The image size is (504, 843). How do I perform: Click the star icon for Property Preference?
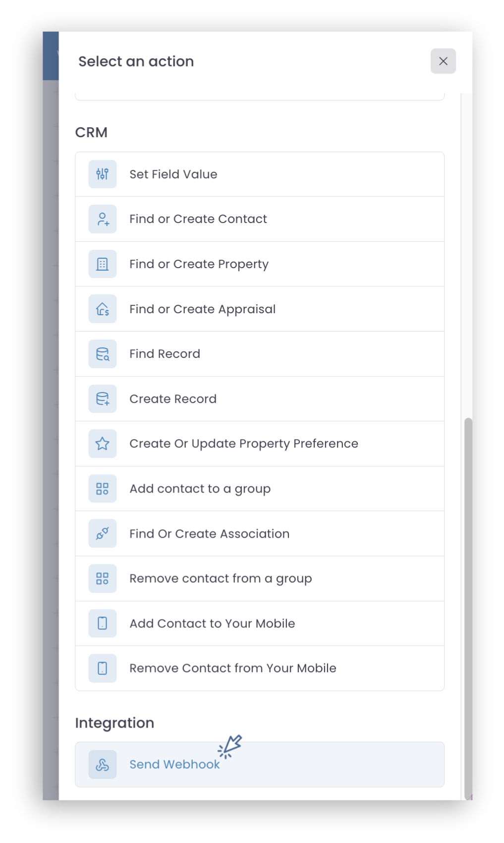tap(103, 444)
